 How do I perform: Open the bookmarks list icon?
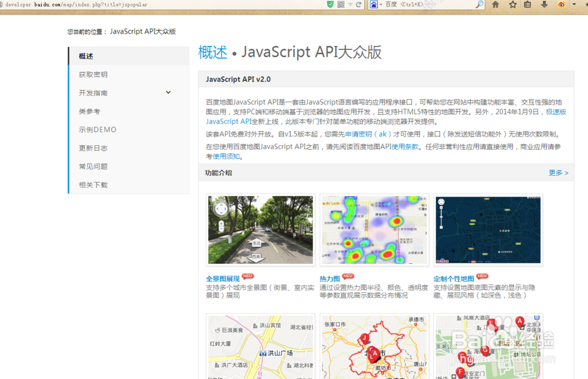(x=527, y=5)
